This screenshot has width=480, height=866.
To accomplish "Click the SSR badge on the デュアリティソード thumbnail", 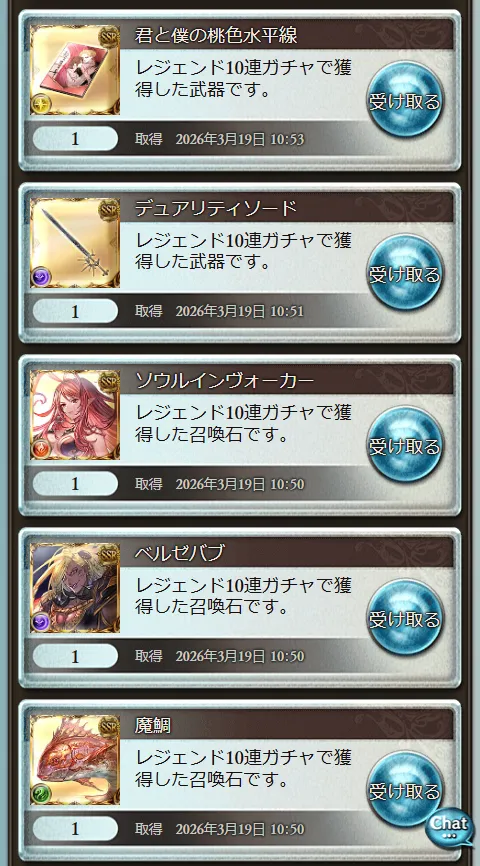I will (x=109, y=208).
